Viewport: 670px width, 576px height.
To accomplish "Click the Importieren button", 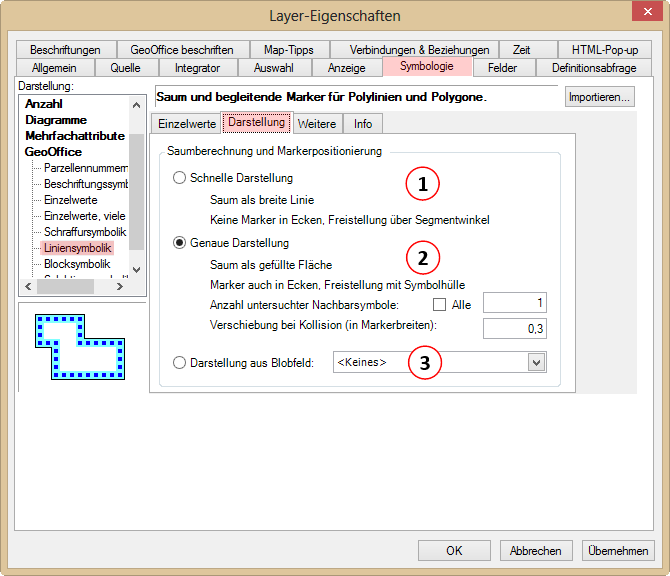I will click(600, 97).
